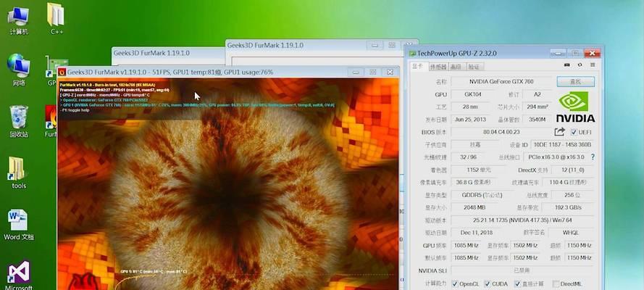644x290 pixels.
Task: Click the GPU 1 temperature graph label in FurMark
Action: coord(153,271)
